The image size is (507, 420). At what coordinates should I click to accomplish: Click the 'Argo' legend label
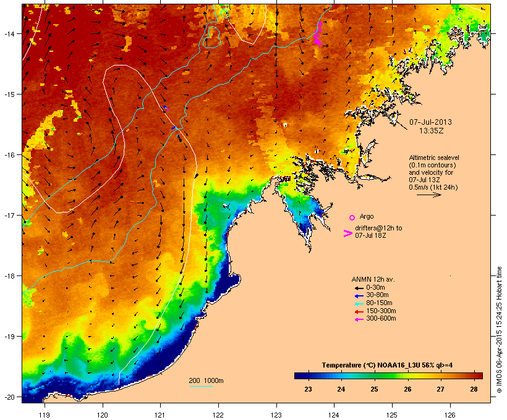[367, 216]
